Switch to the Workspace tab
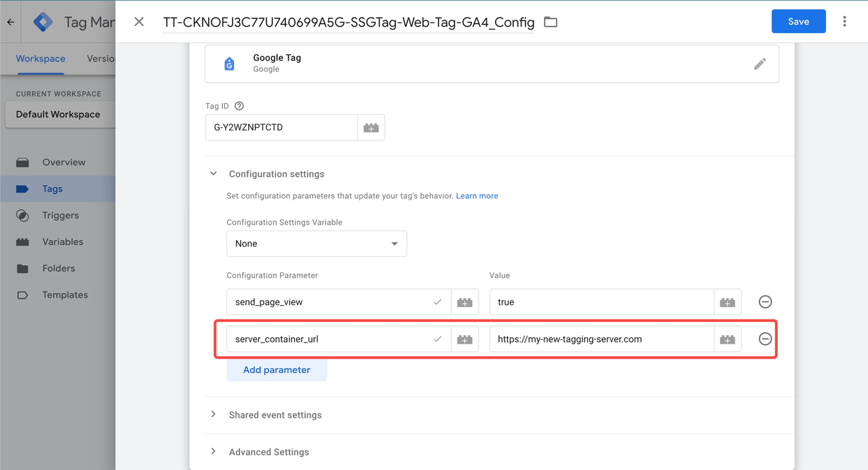The image size is (868, 470). (41, 59)
